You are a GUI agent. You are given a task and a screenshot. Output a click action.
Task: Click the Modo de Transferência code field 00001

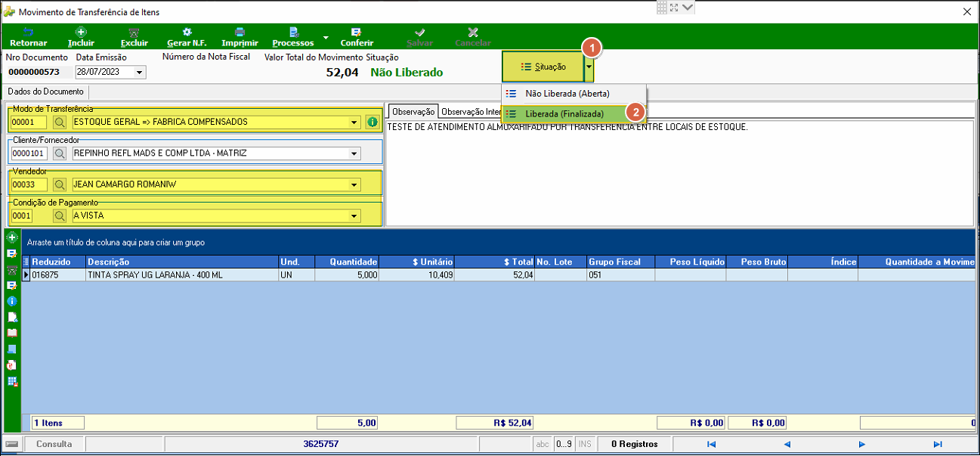(x=29, y=122)
